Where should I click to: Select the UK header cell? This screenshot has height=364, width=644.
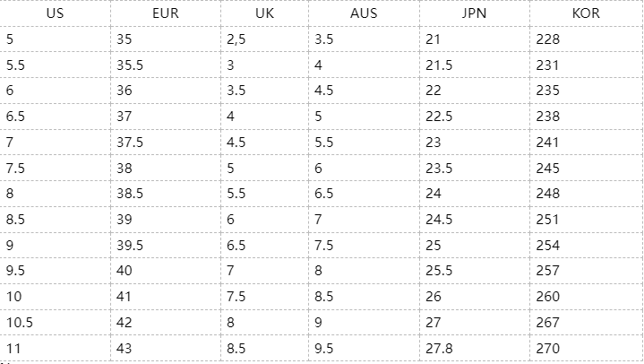coord(264,13)
